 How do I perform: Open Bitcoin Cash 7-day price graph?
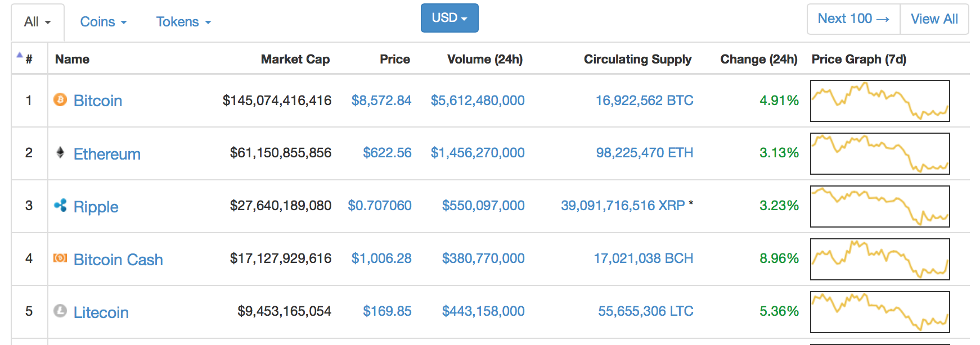tap(880, 259)
